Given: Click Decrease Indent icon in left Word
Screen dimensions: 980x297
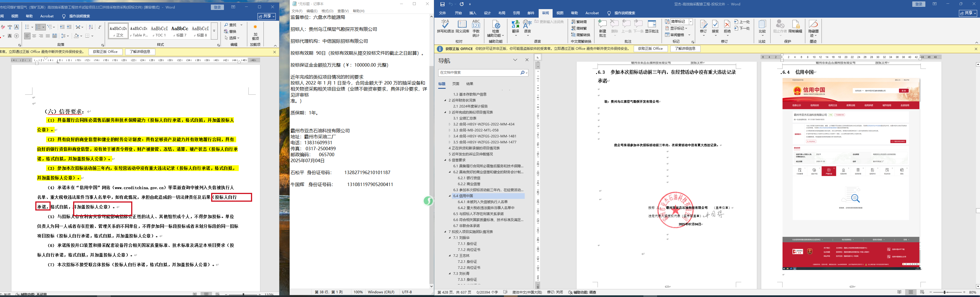Looking at the screenshot, I should (62, 27).
